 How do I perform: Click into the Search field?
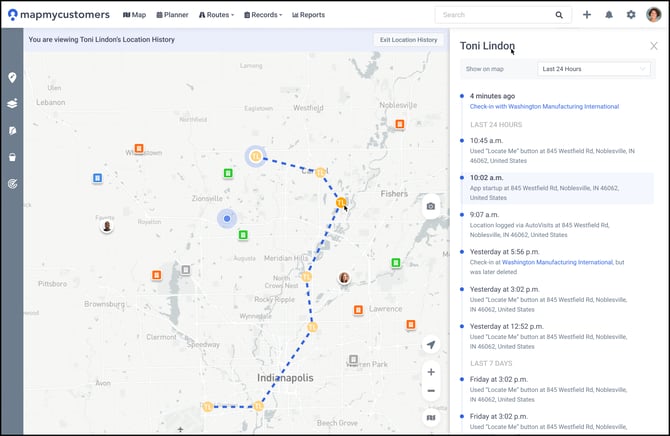[497, 15]
